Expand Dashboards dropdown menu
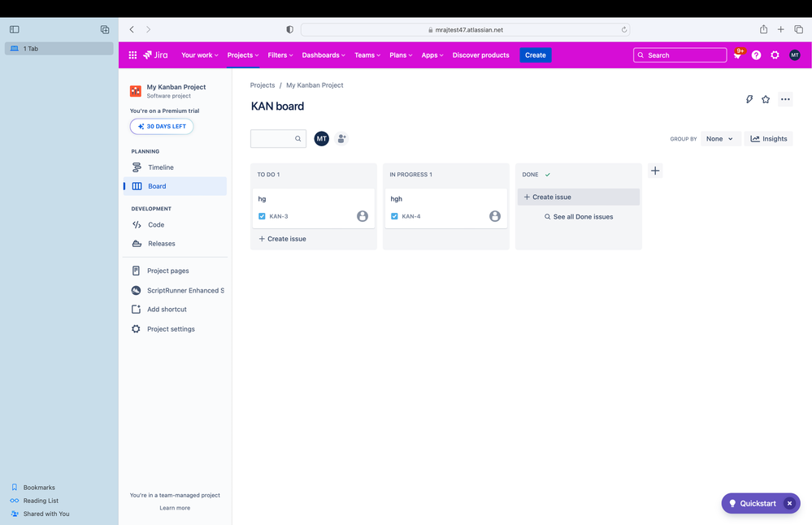The image size is (812, 525). [x=323, y=55]
